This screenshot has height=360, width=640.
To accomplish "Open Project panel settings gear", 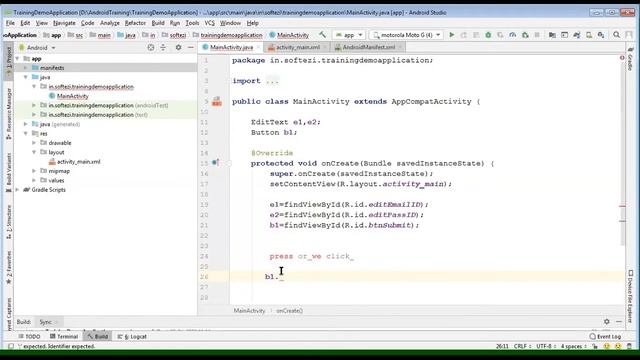I will tap(178, 48).
